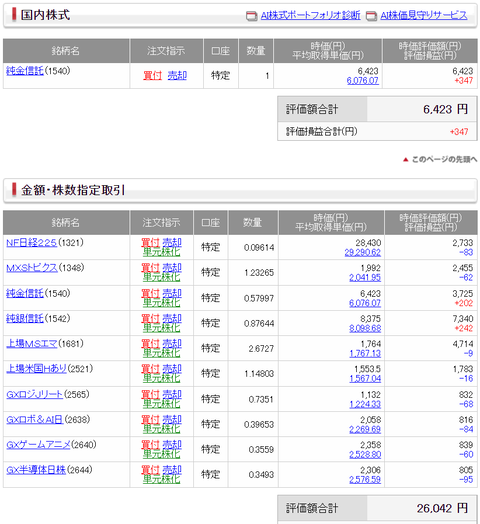Click 買付 for NF日経225
Screen dimensions: 480x524
150,242
